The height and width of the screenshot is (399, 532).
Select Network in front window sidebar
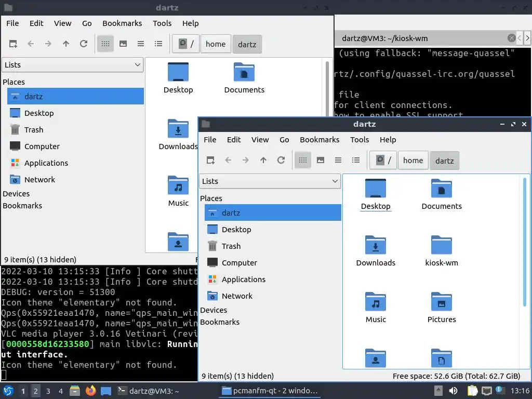(273, 296)
